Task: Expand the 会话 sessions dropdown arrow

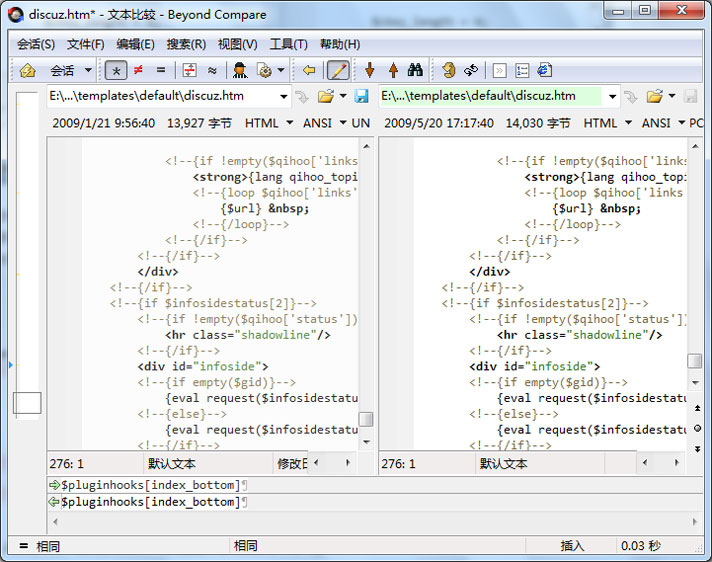Action: tap(88, 70)
